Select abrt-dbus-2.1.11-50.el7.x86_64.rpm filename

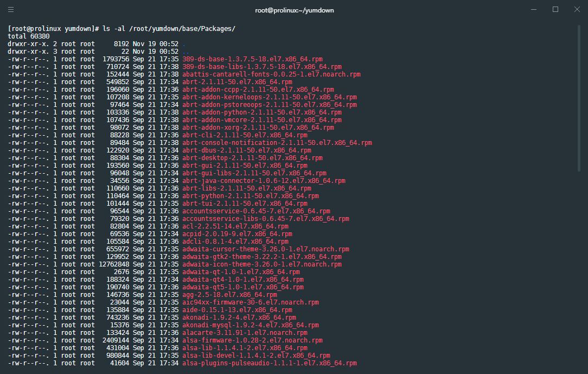tap(247, 150)
